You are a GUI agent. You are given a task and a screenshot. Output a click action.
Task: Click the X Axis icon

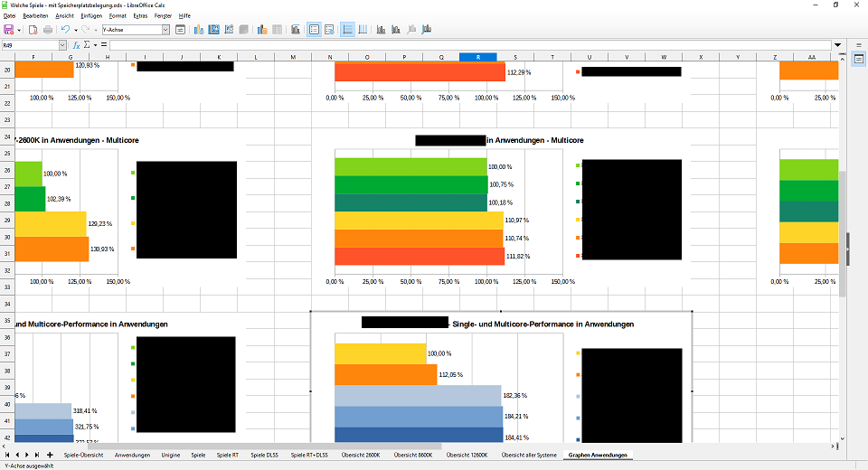tap(381, 30)
